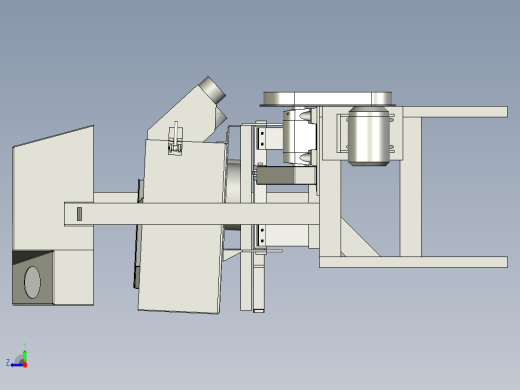Select the latch clamp on the hood
Viewport: 520px width, 390px height.
(x=175, y=138)
